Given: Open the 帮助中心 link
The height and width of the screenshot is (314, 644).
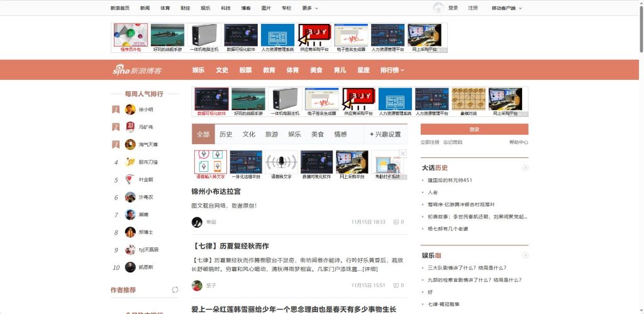Looking at the screenshot, I should (519, 142).
